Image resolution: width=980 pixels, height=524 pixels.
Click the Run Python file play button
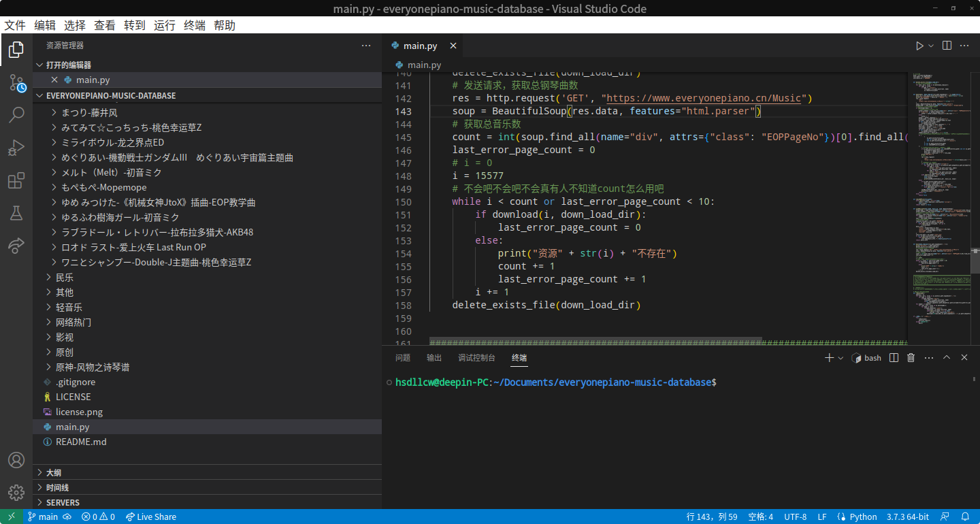pos(919,46)
